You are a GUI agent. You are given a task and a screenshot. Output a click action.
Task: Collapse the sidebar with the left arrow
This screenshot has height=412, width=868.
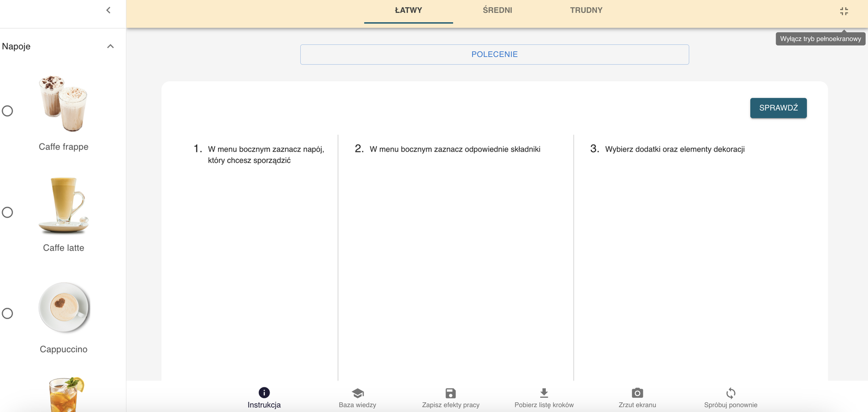coord(108,10)
